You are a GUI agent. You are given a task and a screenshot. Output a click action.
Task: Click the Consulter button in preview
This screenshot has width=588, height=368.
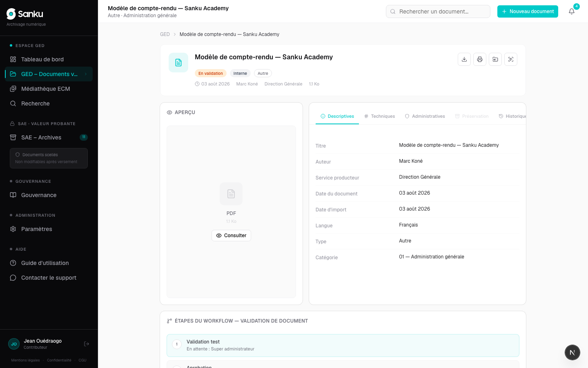coord(231,236)
